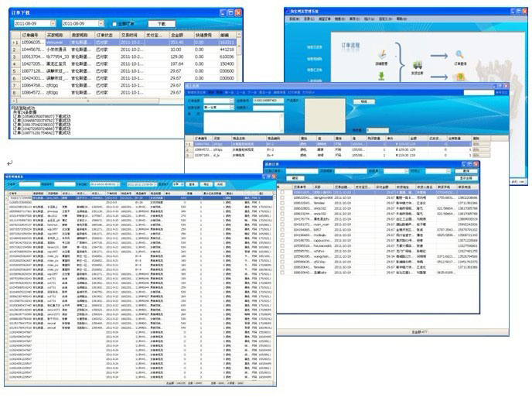Click the order number input in sales report window

click(29, 184)
